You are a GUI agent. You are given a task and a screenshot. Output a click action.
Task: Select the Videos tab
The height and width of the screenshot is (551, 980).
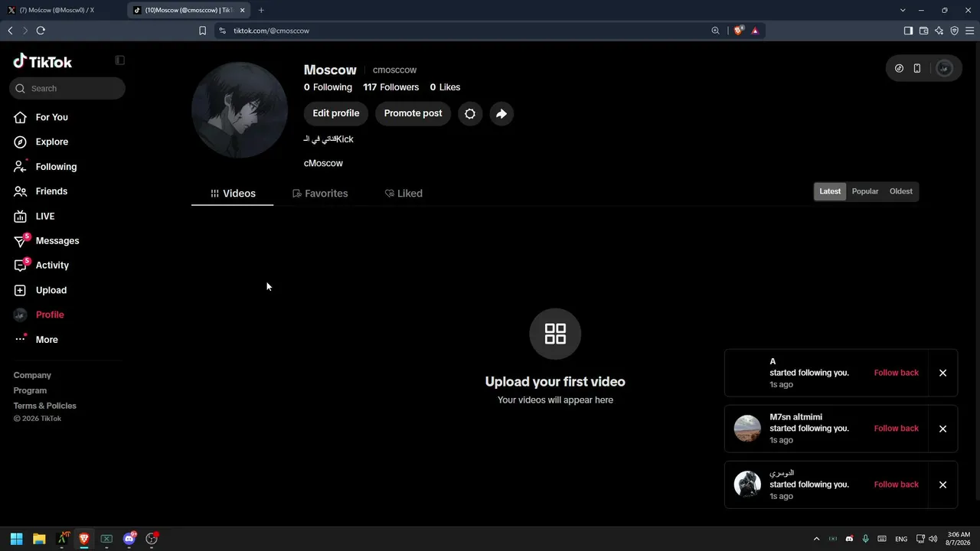pyautogui.click(x=233, y=194)
